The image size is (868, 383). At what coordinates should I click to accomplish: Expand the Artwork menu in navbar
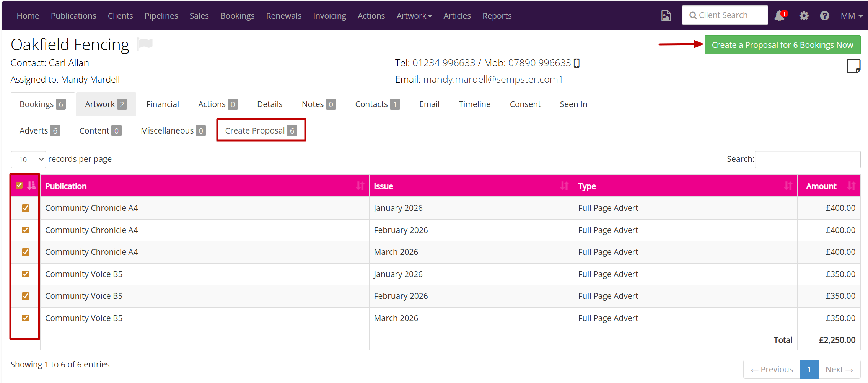pos(414,16)
